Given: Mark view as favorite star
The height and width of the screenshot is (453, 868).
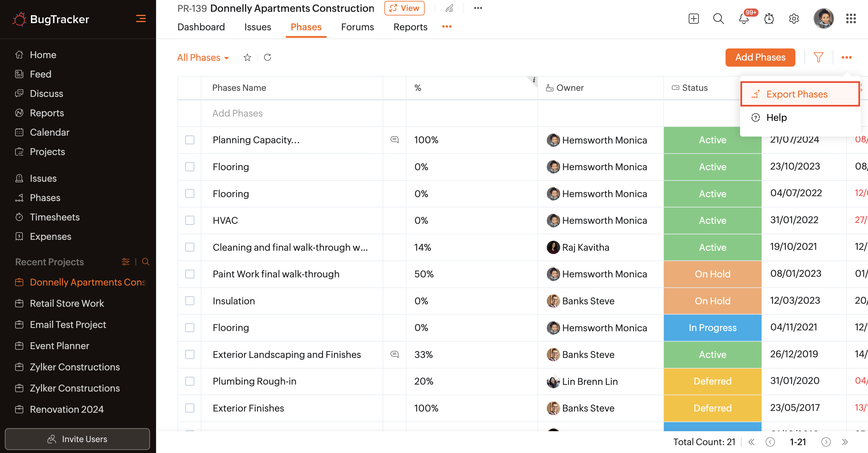Looking at the screenshot, I should (x=247, y=57).
